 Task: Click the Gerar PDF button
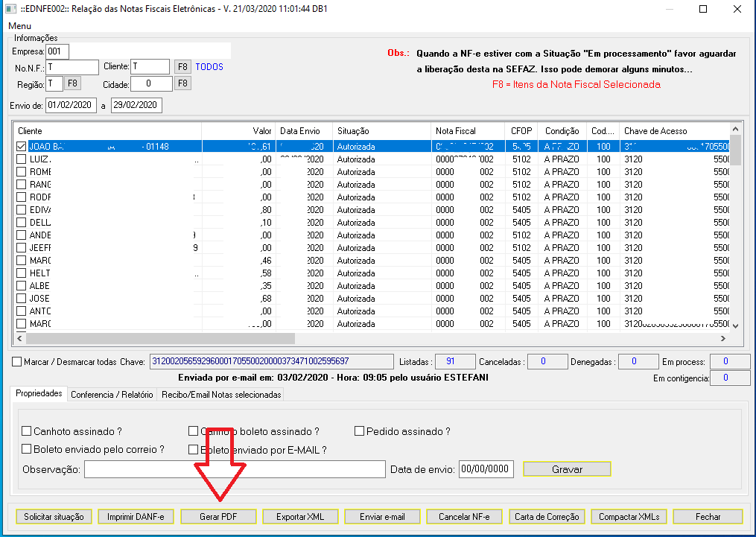[217, 516]
